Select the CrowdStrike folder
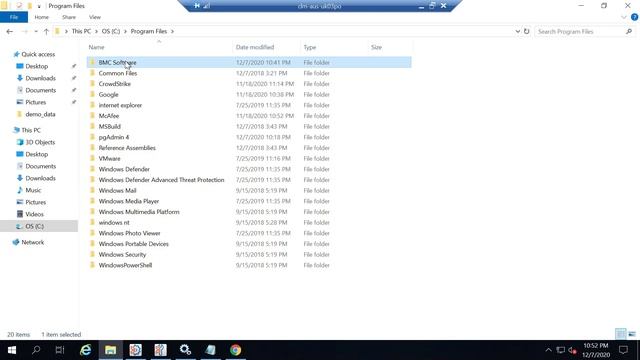The image size is (640, 360). pyautogui.click(x=115, y=84)
